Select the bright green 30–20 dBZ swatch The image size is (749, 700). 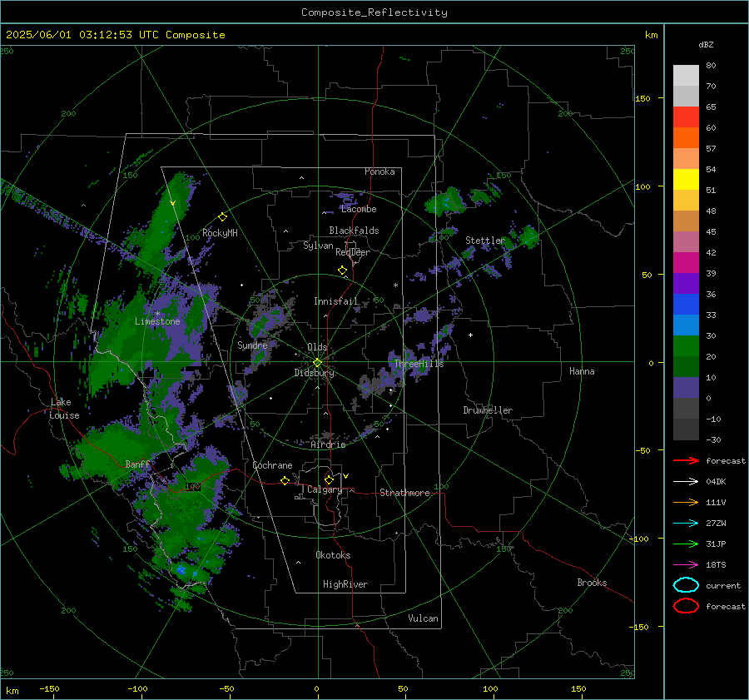coord(686,345)
